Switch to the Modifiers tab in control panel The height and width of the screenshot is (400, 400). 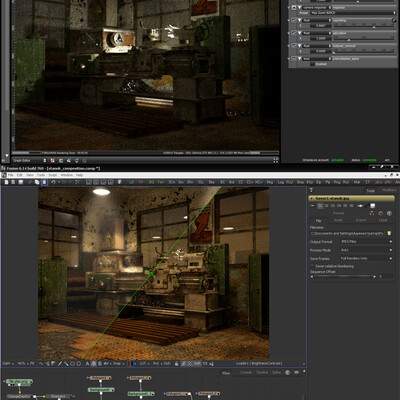(389, 190)
